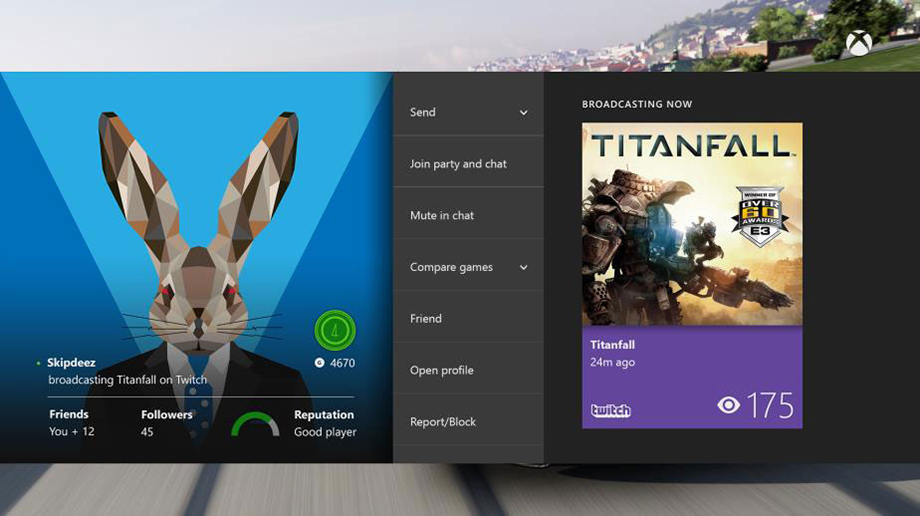Click the green circular badge on the avatar

pos(335,330)
